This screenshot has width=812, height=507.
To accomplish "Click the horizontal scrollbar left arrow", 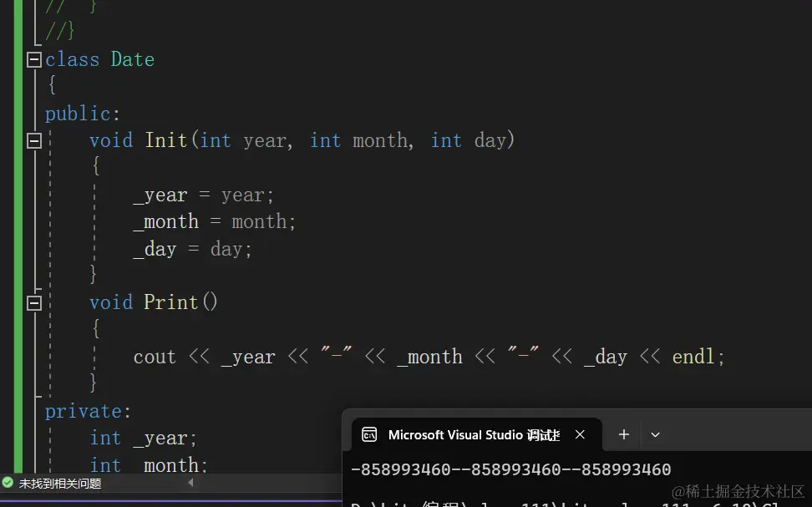I will point(190,483).
